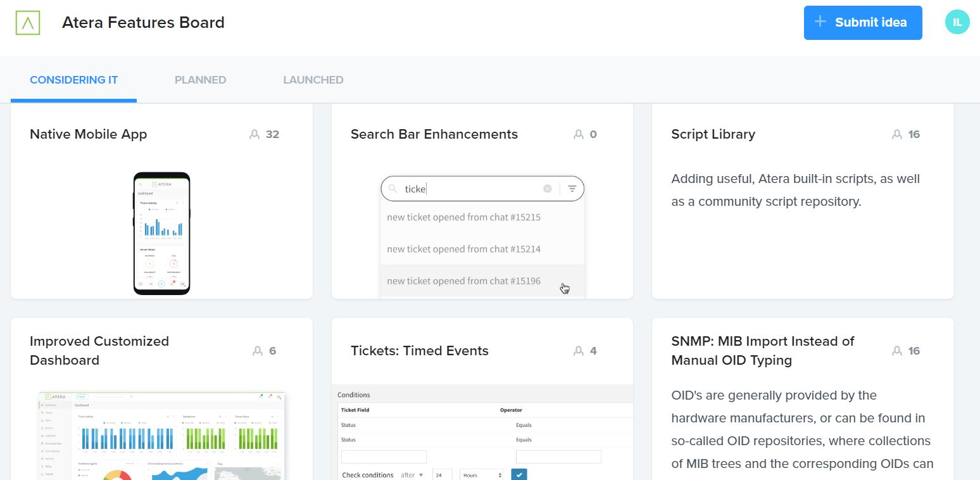Open the SNMP: MIB Import idea title
Screen dimensions: 980x480
[x=763, y=351]
